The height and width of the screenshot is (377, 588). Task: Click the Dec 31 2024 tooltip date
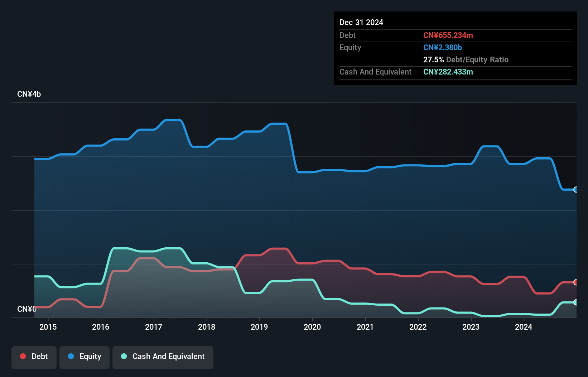pos(361,22)
